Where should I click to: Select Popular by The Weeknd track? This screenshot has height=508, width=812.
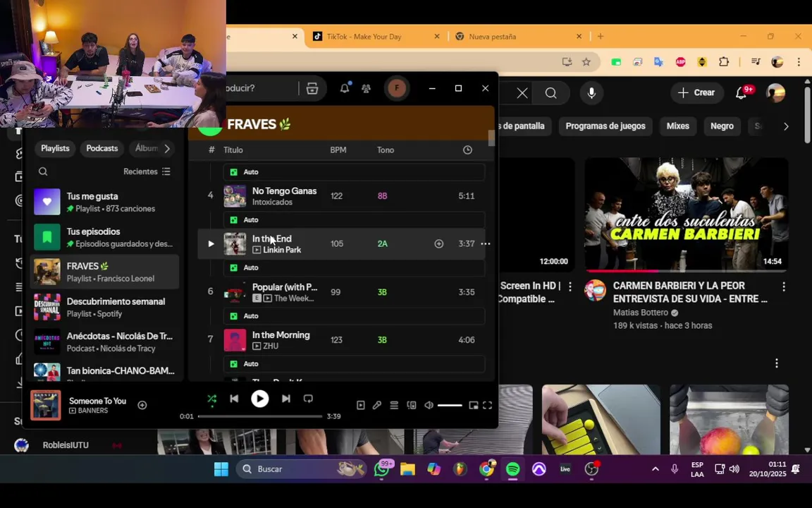click(x=342, y=292)
